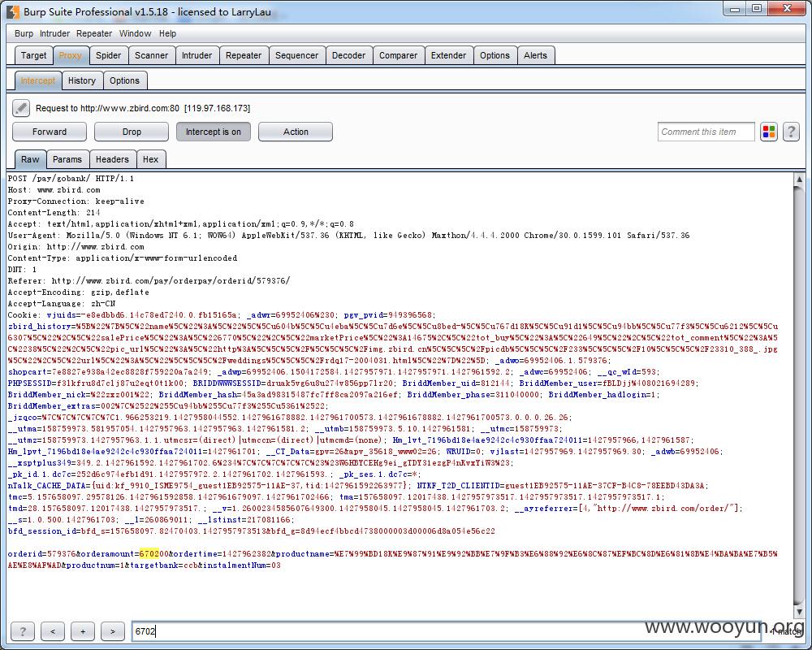
Task: Open the proxy History sub-tab
Action: (x=82, y=81)
